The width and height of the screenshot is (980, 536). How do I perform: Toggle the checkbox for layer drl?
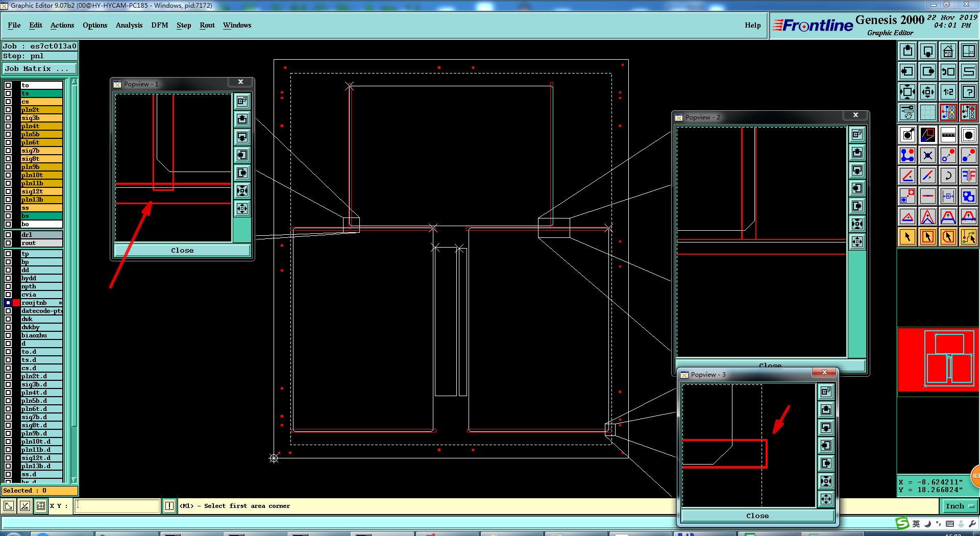8,235
